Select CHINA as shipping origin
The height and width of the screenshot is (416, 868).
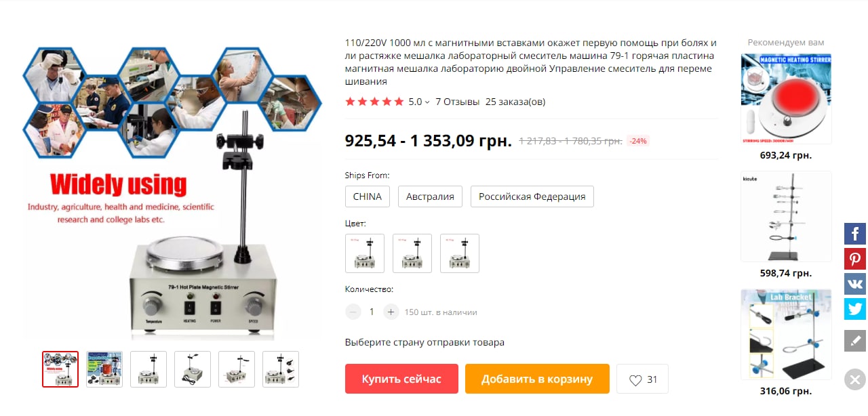pos(367,196)
